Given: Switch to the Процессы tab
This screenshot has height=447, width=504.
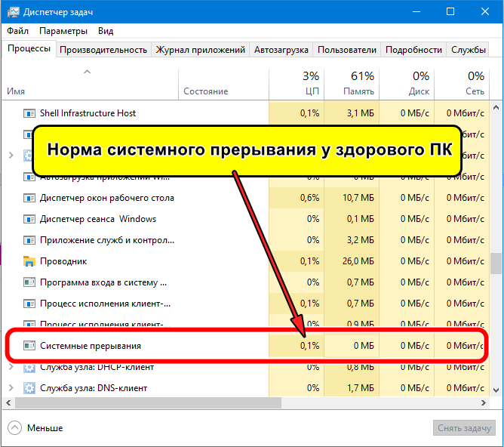Looking at the screenshot, I should [x=29, y=48].
